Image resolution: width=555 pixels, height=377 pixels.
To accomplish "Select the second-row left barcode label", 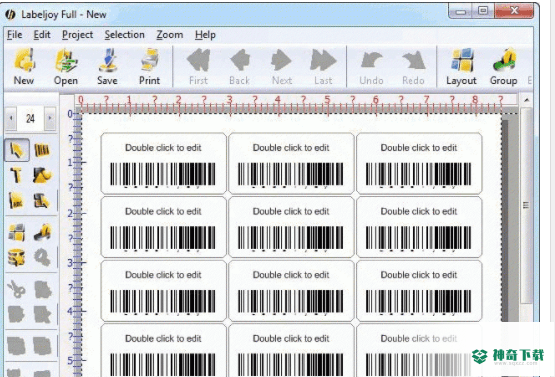I will pyautogui.click(x=164, y=227).
